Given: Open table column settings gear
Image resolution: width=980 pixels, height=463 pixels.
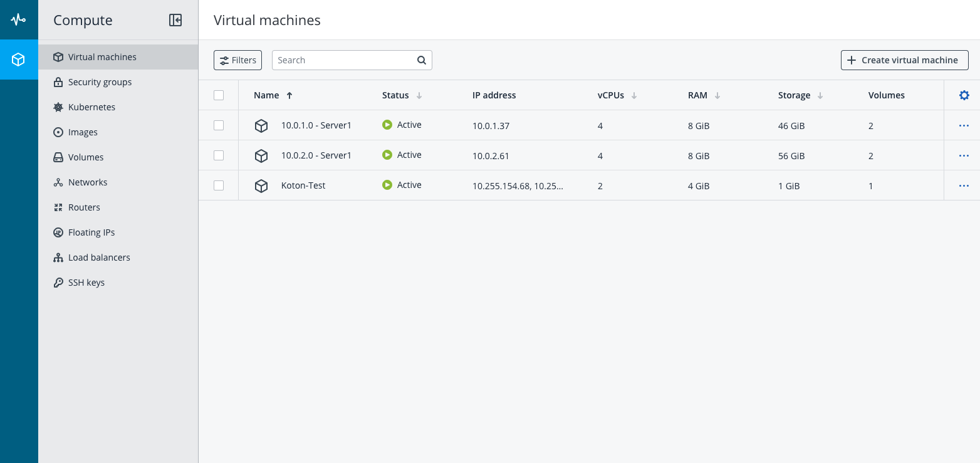Looking at the screenshot, I should tap(964, 95).
